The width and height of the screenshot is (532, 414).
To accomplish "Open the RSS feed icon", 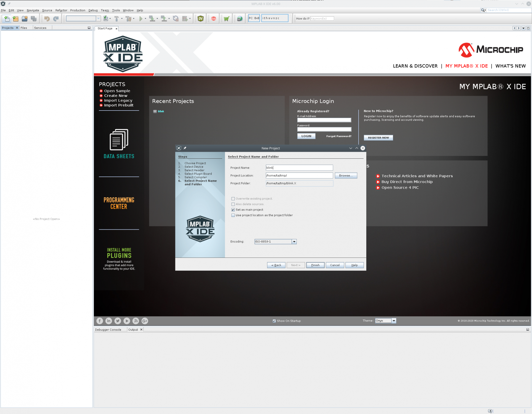I will click(x=136, y=321).
